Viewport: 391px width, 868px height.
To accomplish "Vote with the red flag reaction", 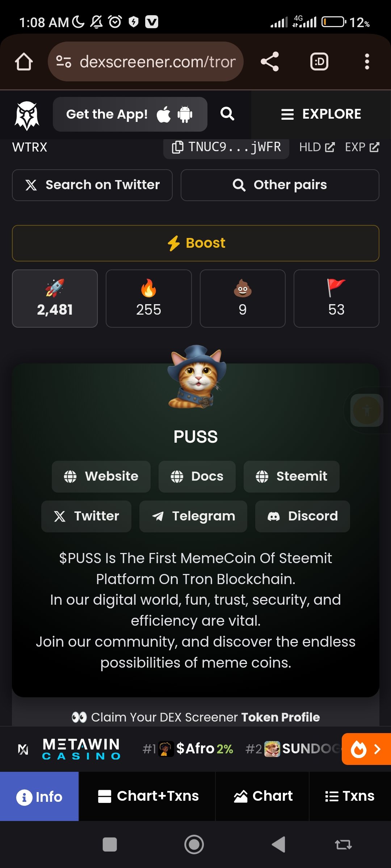I will coord(336,298).
